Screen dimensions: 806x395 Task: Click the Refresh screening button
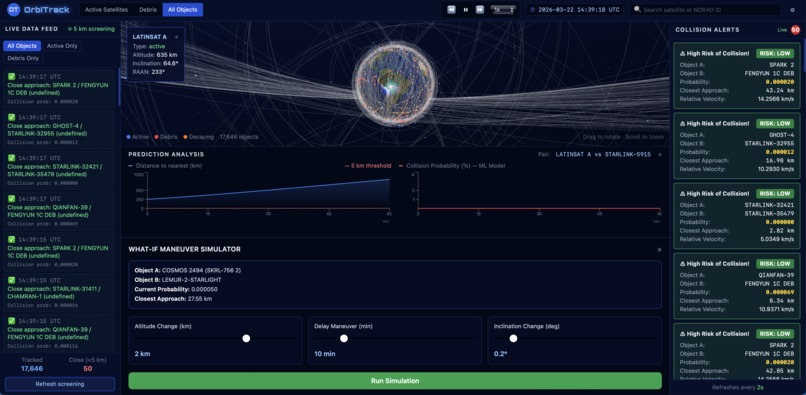tap(60, 384)
